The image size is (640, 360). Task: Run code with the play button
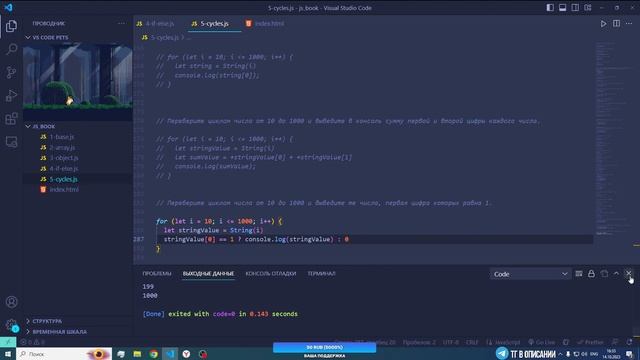point(603,24)
